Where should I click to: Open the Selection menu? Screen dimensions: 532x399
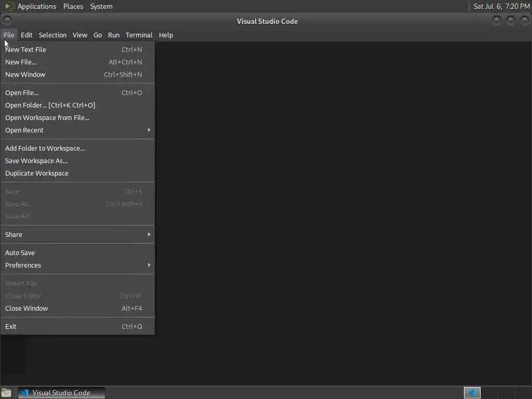click(x=52, y=35)
